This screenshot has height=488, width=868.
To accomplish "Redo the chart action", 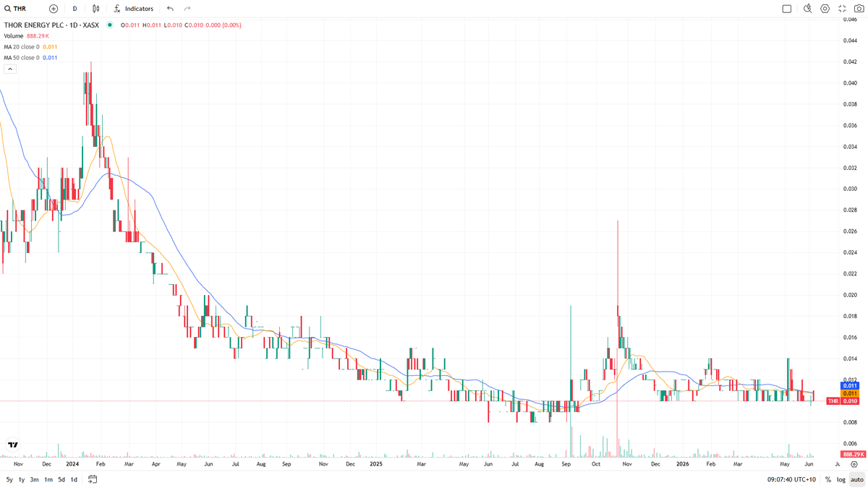I will 187,9.
